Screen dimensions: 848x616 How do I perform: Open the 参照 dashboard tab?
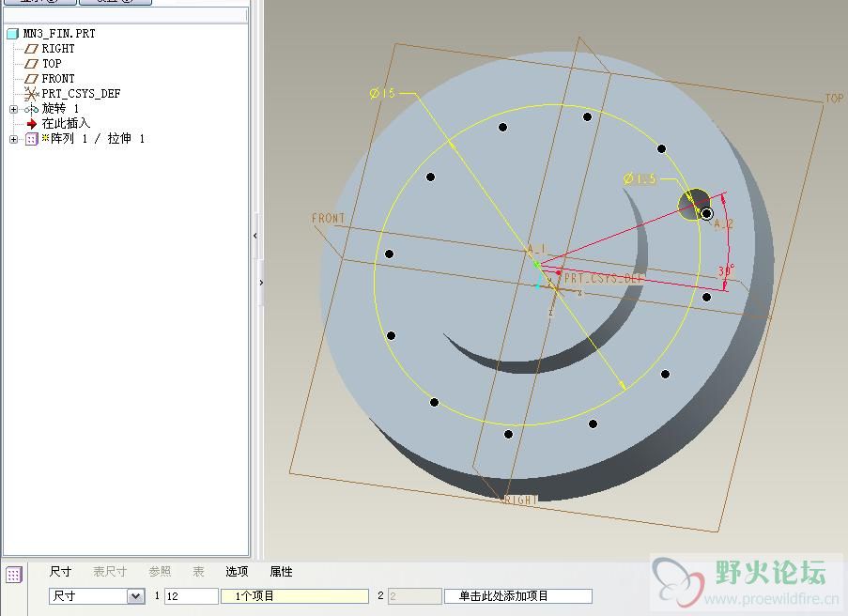pos(160,572)
